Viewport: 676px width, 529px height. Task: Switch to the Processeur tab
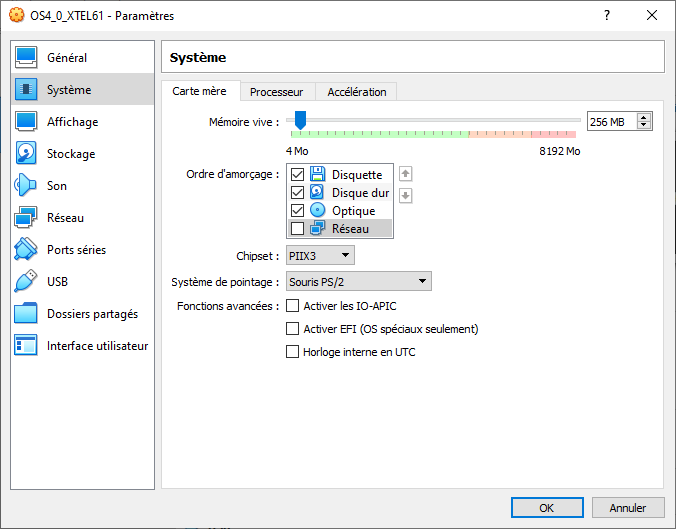click(276, 92)
